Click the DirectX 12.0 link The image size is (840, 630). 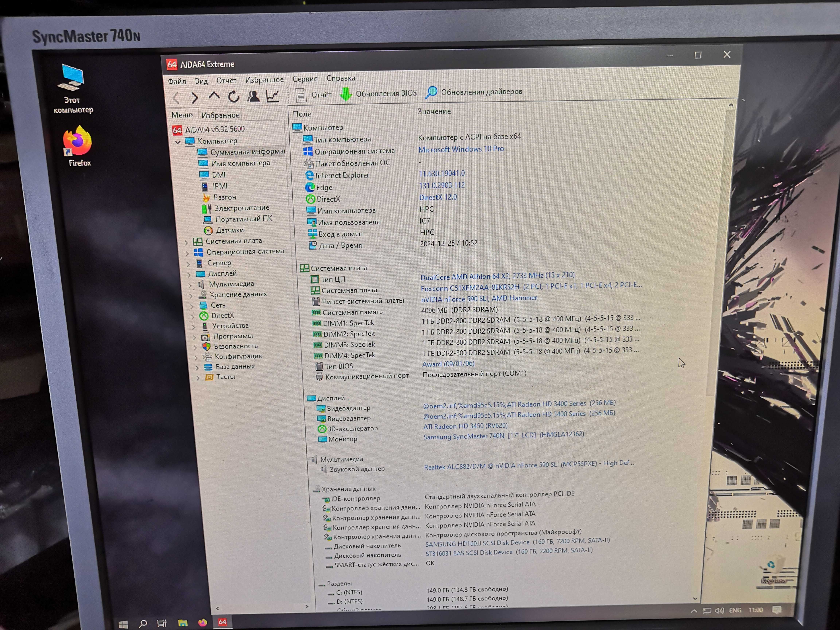(438, 197)
